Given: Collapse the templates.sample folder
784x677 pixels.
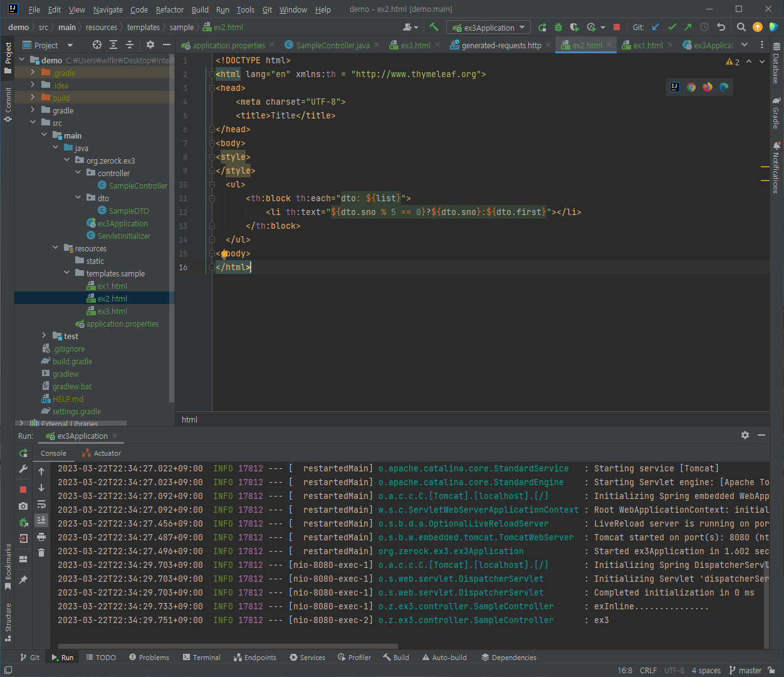Looking at the screenshot, I should pyautogui.click(x=66, y=273).
